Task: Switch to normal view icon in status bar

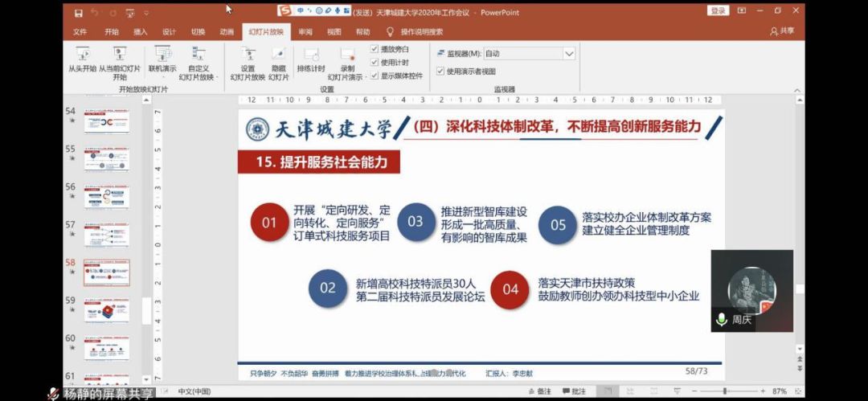Action: 608,391
